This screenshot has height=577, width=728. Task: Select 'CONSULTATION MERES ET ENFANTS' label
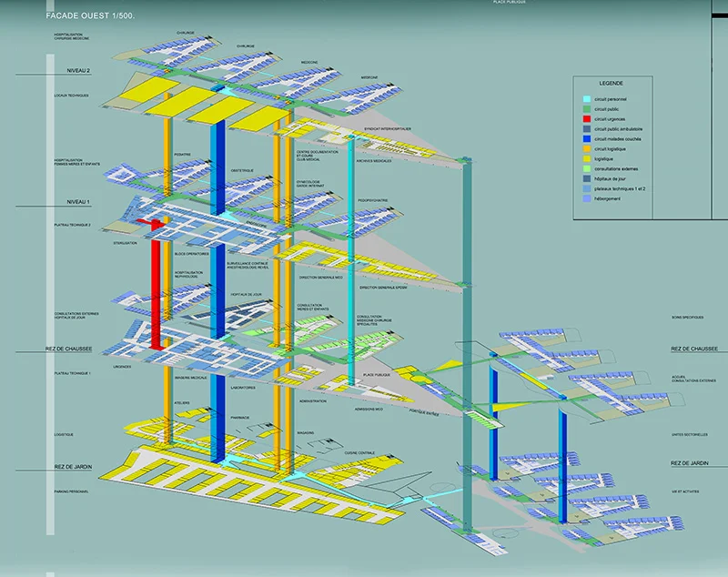coord(313,308)
